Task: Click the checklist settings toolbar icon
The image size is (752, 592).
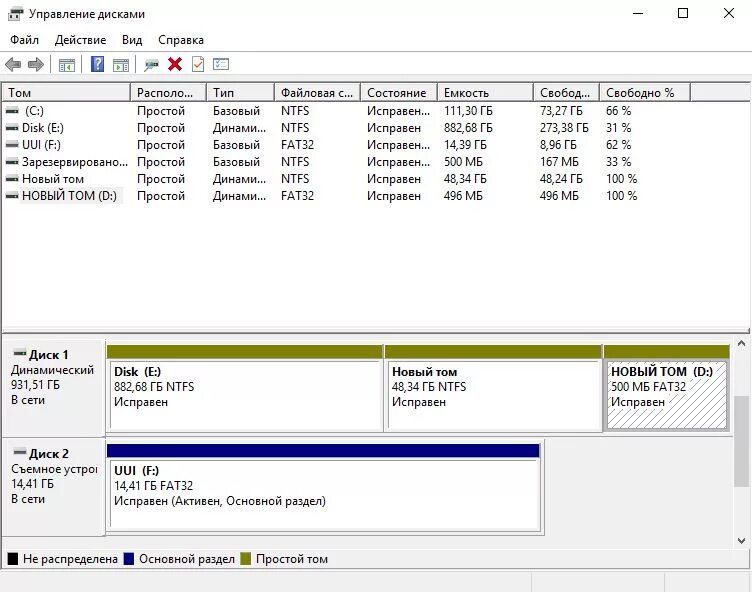Action: tap(221, 64)
